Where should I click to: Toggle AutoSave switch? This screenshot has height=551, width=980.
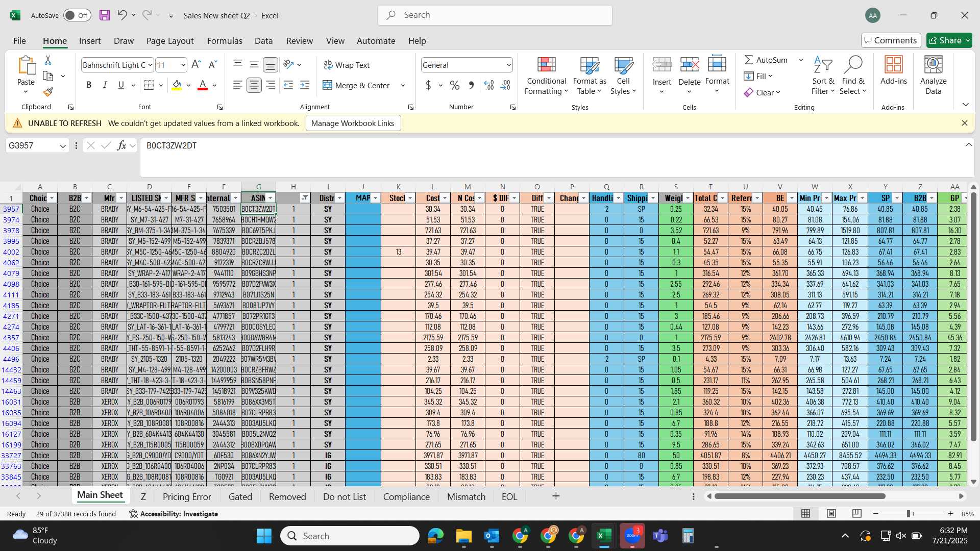pyautogui.click(x=77, y=15)
